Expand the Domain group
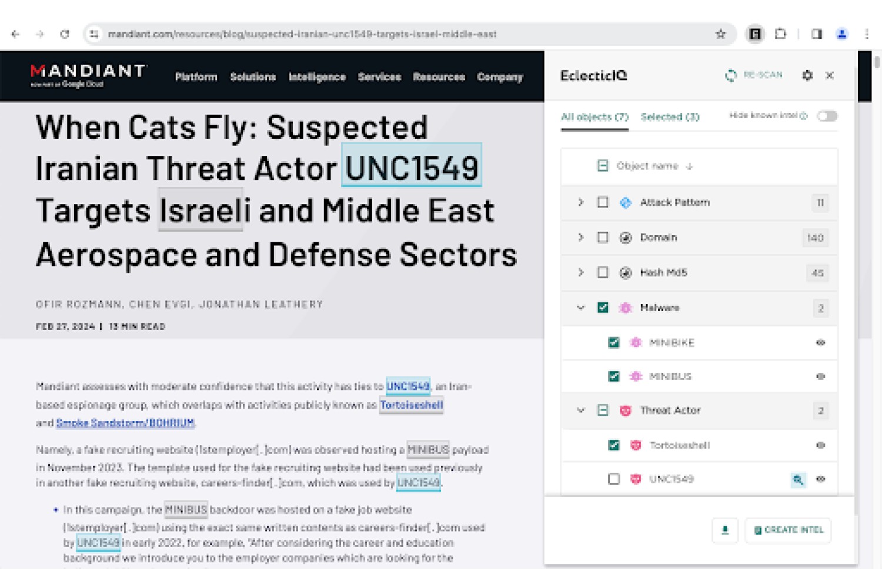 click(x=580, y=238)
